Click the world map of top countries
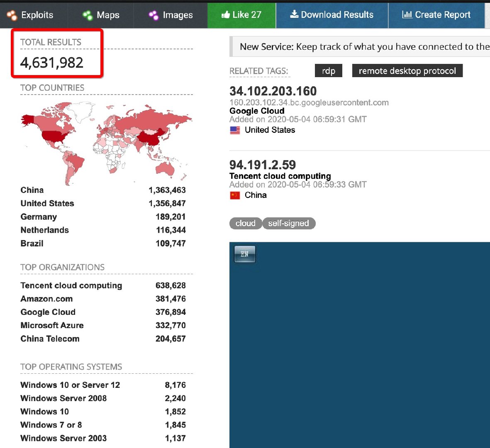 click(106, 142)
